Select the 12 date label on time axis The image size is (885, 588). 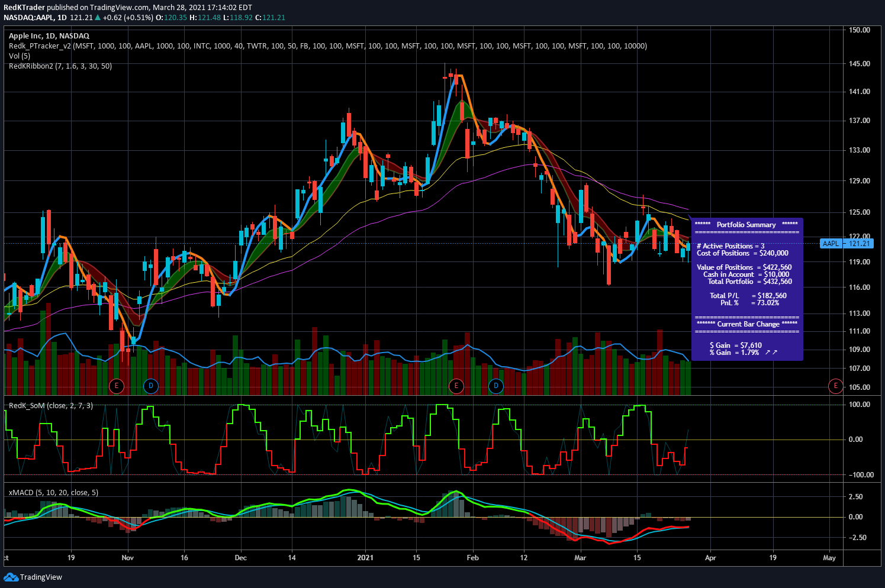tap(523, 558)
